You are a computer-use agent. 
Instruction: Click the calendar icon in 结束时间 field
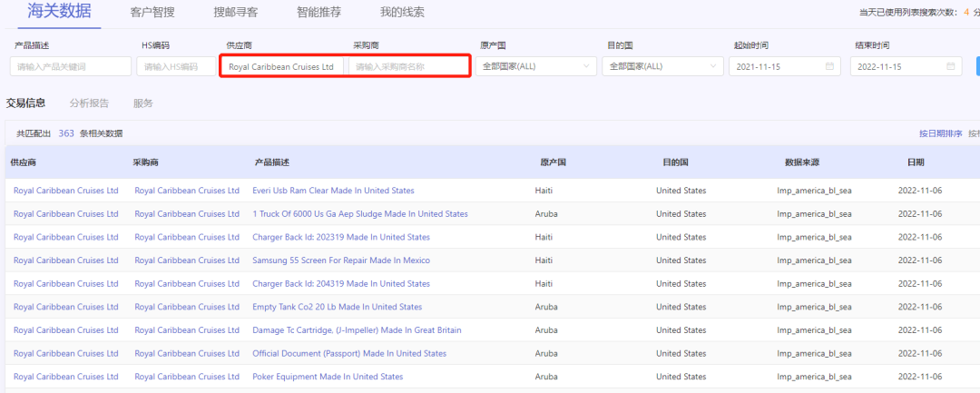tap(951, 66)
